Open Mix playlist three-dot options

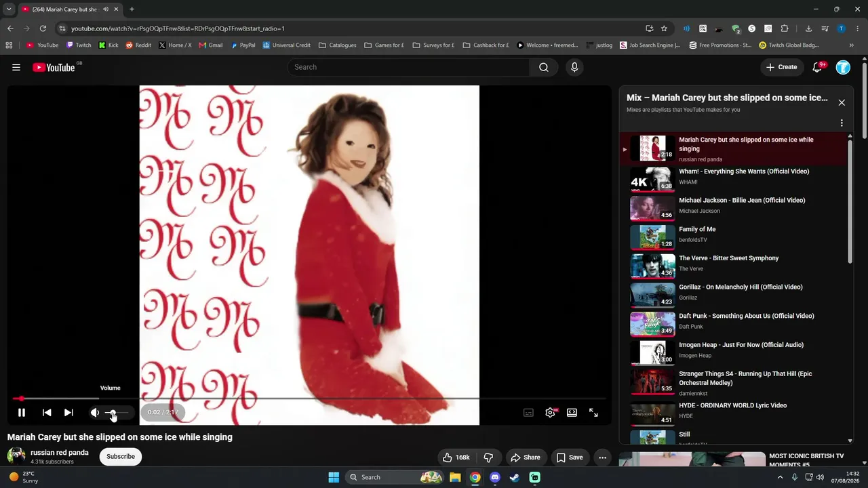pos(842,123)
